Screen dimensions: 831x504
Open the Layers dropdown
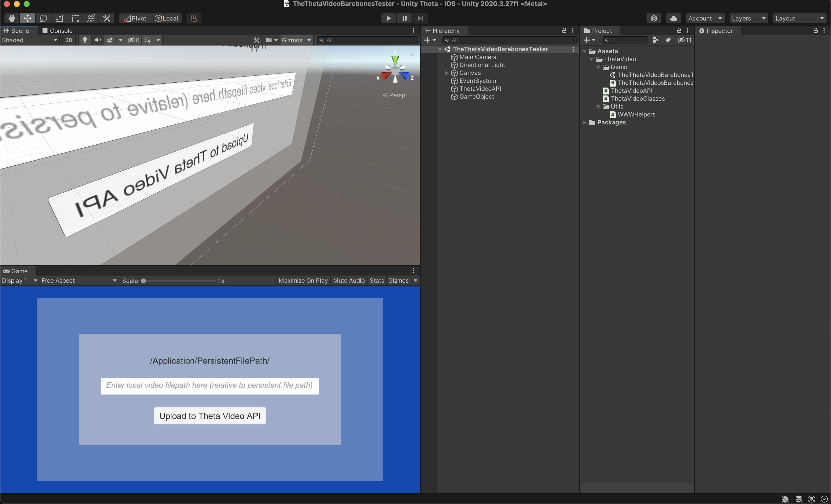pos(748,18)
